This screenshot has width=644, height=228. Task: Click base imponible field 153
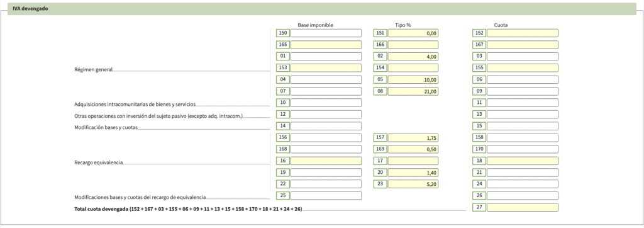[x=326, y=68]
